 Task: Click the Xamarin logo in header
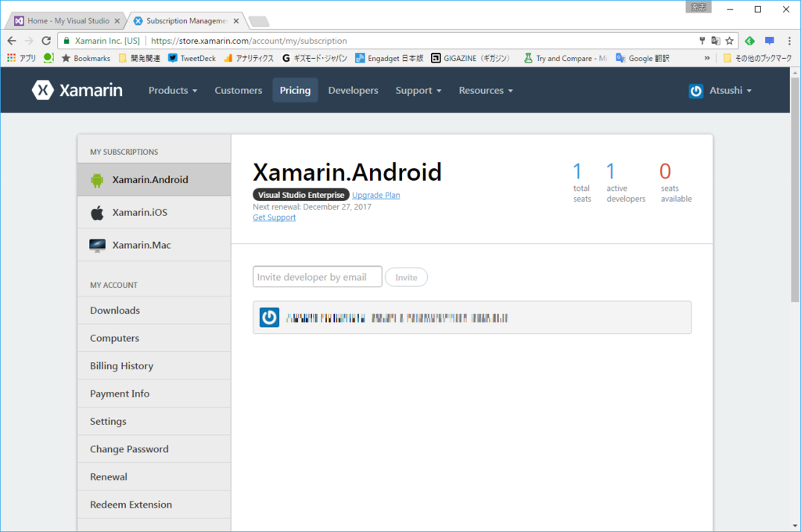77,91
